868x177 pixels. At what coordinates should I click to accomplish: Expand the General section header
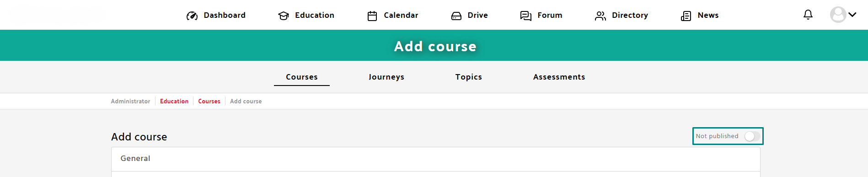coord(436,159)
